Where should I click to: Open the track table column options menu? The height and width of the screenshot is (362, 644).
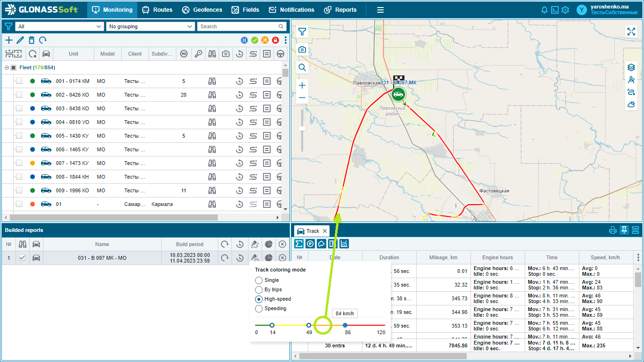pyautogui.click(x=638, y=257)
